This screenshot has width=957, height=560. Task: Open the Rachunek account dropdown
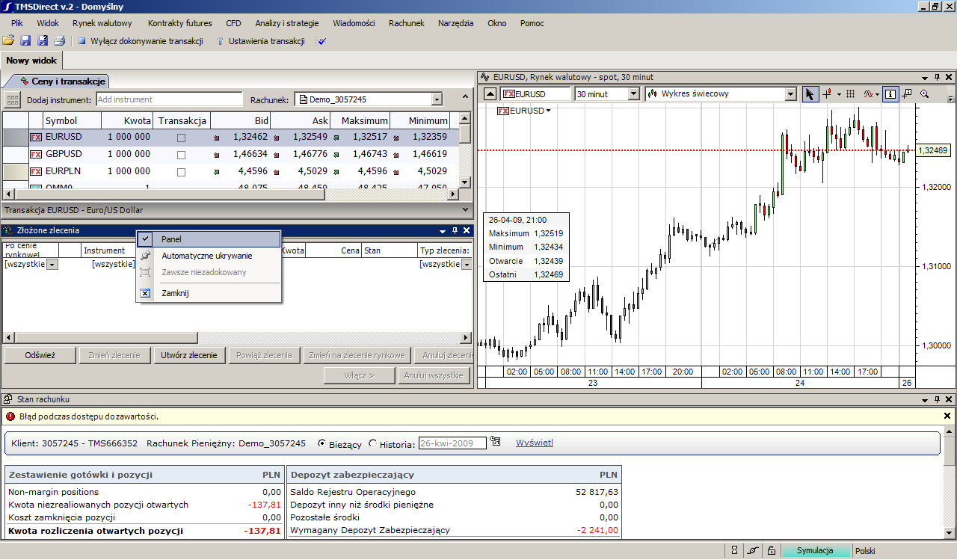tap(437, 99)
